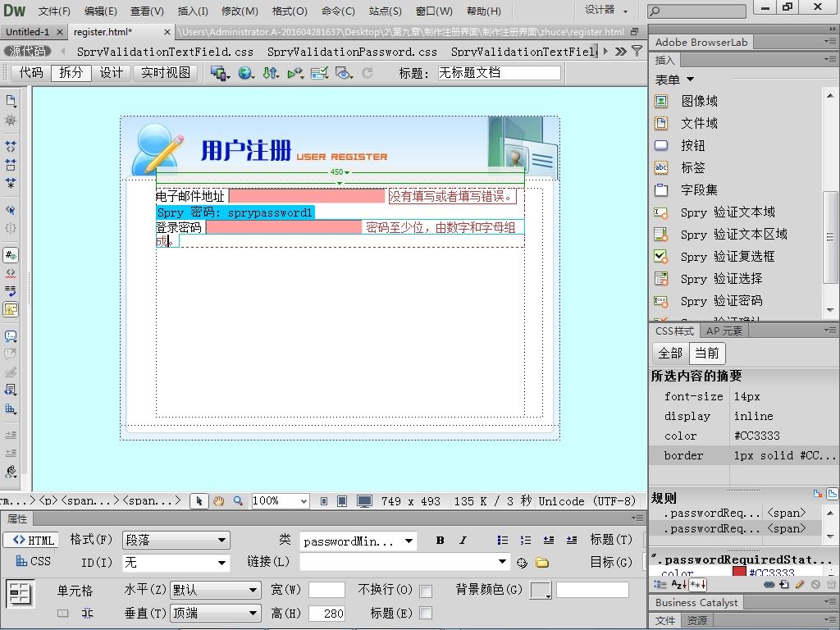Viewport: 840px width, 630px height.
Task: Click the preview in browser globe icon
Action: (x=246, y=73)
